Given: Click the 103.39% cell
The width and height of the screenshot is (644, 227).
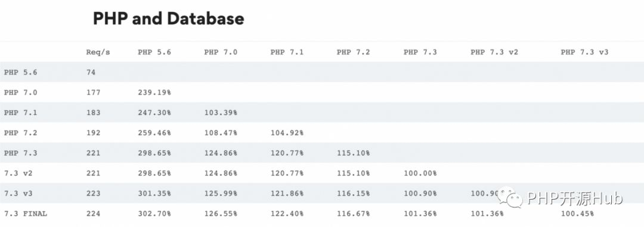Looking at the screenshot, I should pyautogui.click(x=221, y=113).
